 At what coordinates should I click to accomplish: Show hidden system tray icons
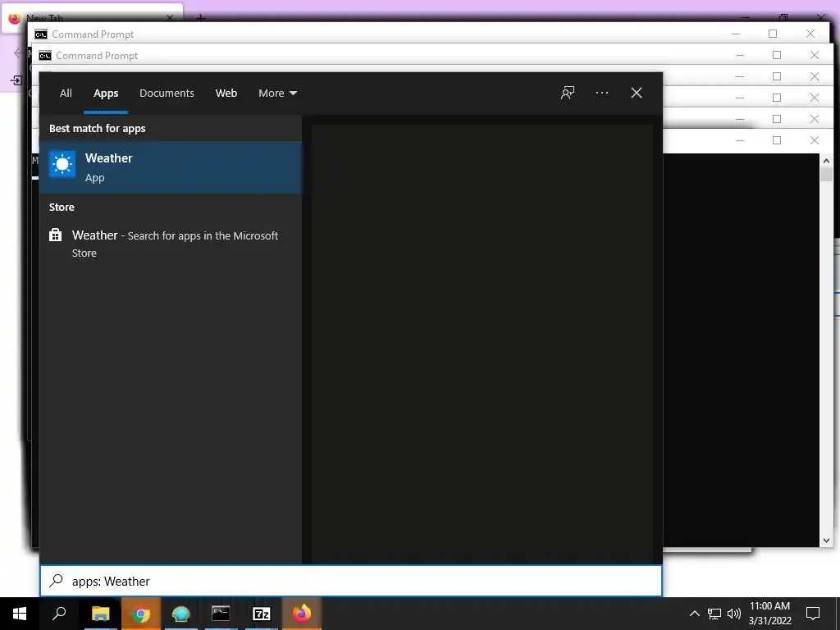694,614
